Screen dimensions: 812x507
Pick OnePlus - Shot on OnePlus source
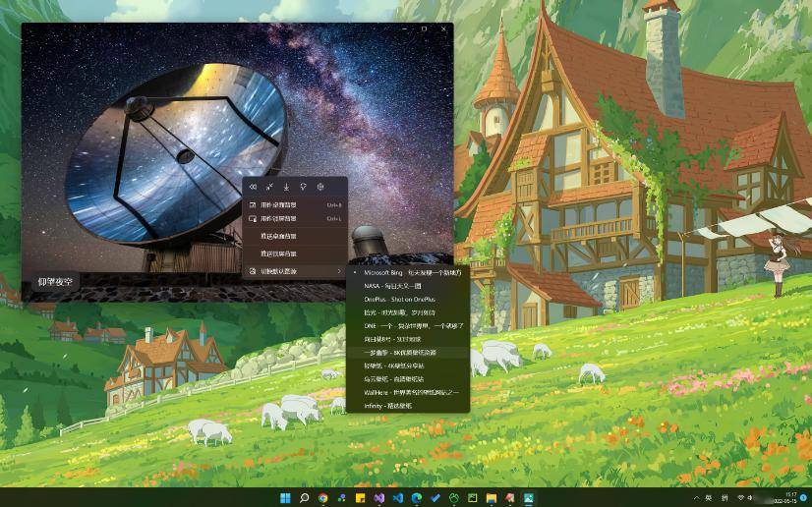408,299
